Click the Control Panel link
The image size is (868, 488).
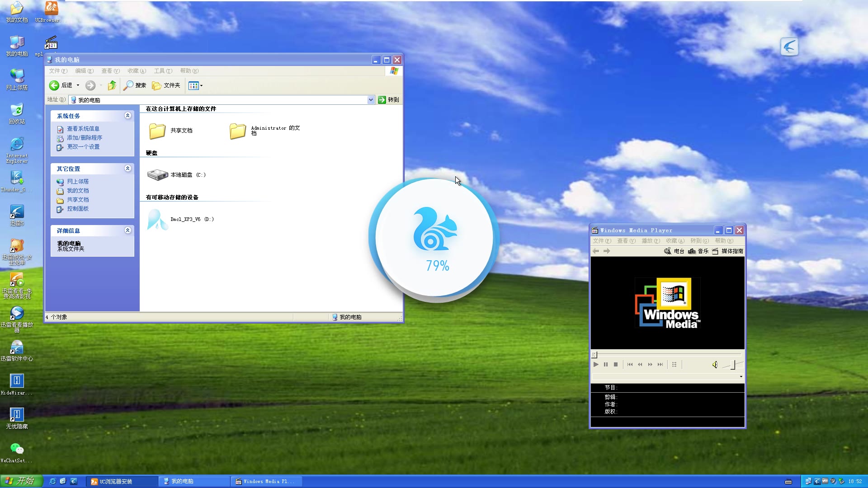click(77, 209)
